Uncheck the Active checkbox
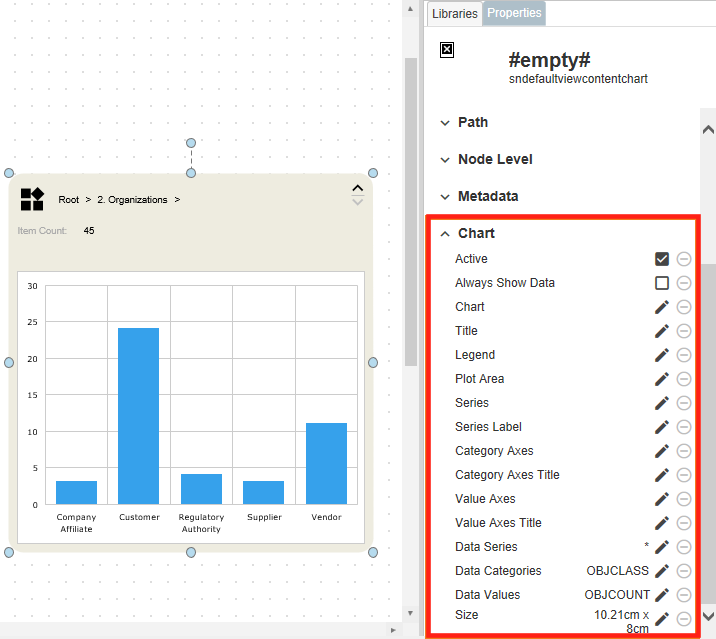716x639 pixels. [661, 259]
